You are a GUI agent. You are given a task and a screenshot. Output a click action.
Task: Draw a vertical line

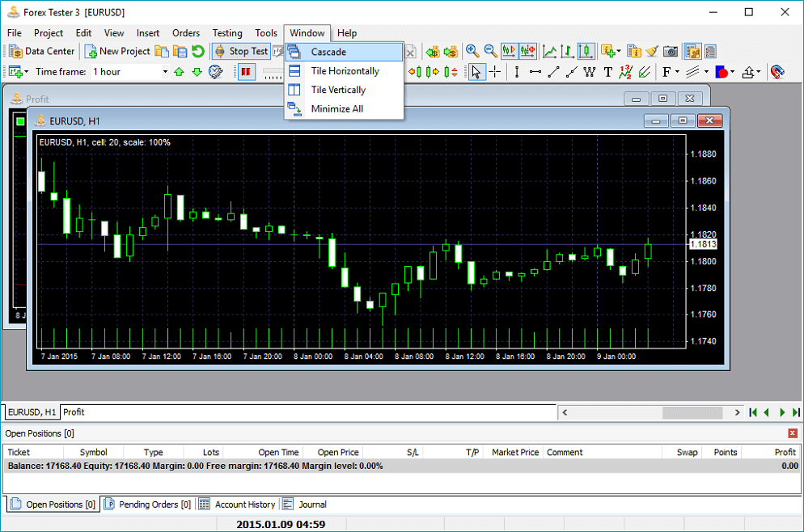coord(517,72)
